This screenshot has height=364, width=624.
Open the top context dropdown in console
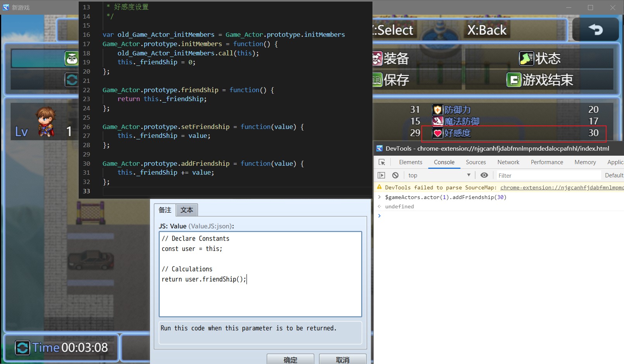(440, 175)
